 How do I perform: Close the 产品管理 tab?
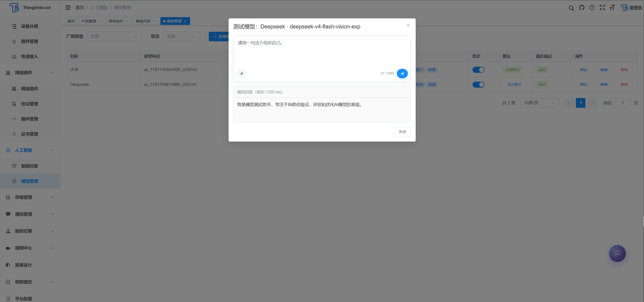coord(100,21)
